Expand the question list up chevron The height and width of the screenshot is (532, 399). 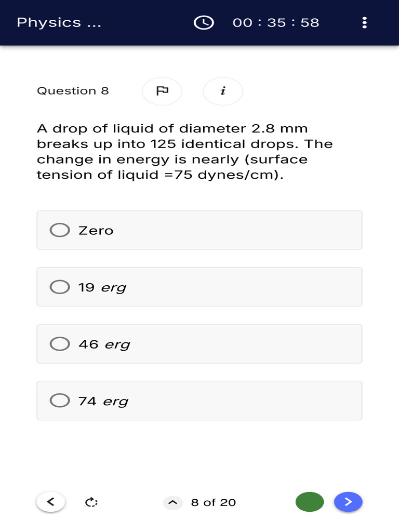pos(173,502)
